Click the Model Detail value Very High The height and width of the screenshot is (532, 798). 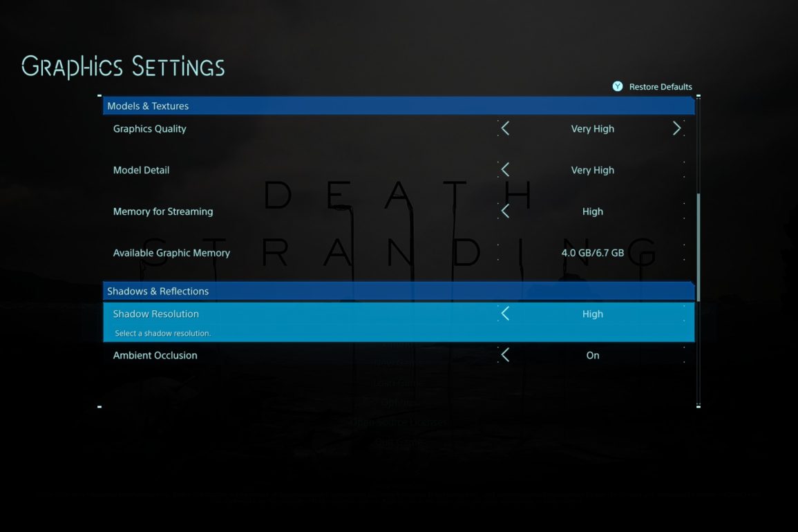coord(592,170)
